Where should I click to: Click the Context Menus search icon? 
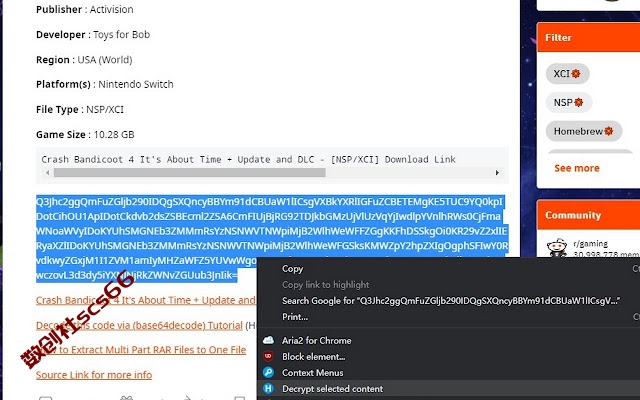tap(268, 372)
